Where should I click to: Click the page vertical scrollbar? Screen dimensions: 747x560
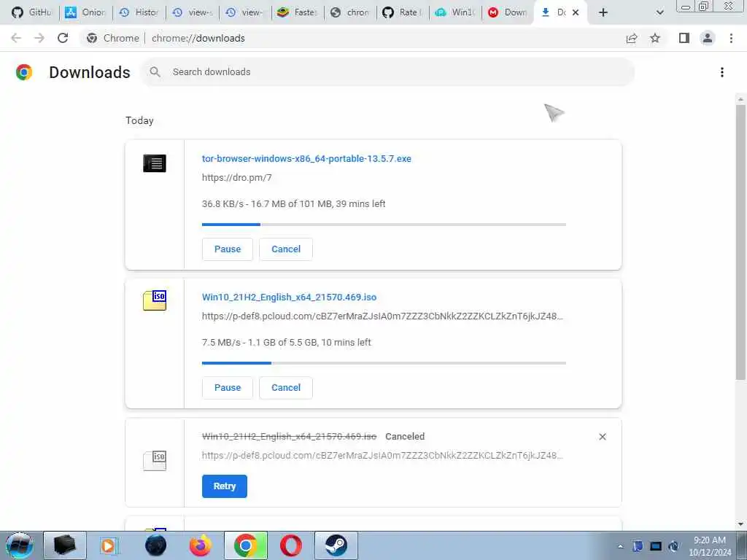tap(740, 242)
